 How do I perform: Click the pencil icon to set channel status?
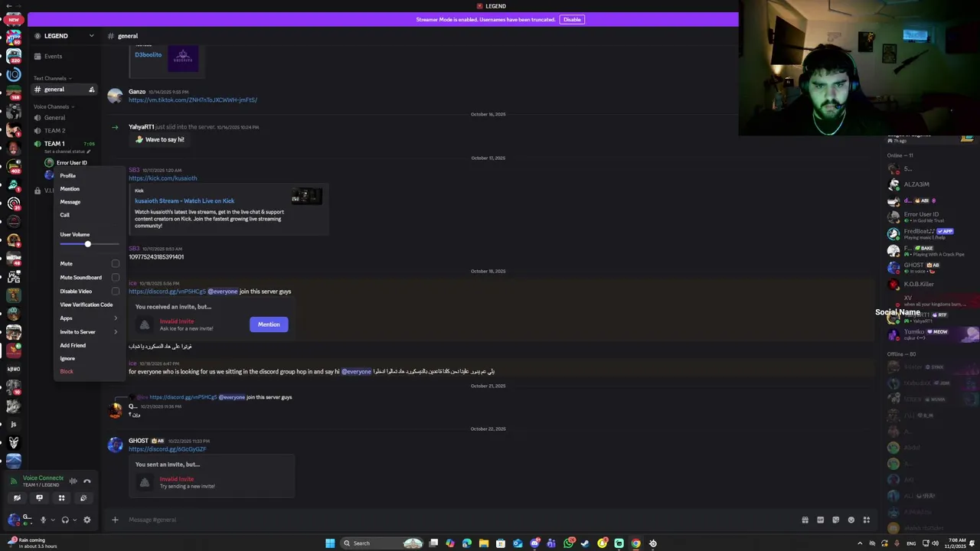pos(88,152)
